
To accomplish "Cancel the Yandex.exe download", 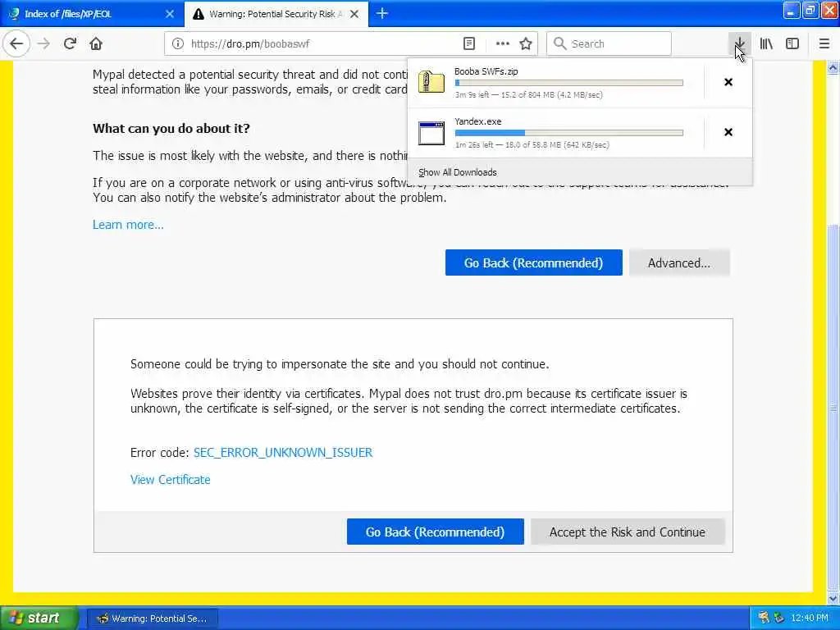I will pos(728,132).
